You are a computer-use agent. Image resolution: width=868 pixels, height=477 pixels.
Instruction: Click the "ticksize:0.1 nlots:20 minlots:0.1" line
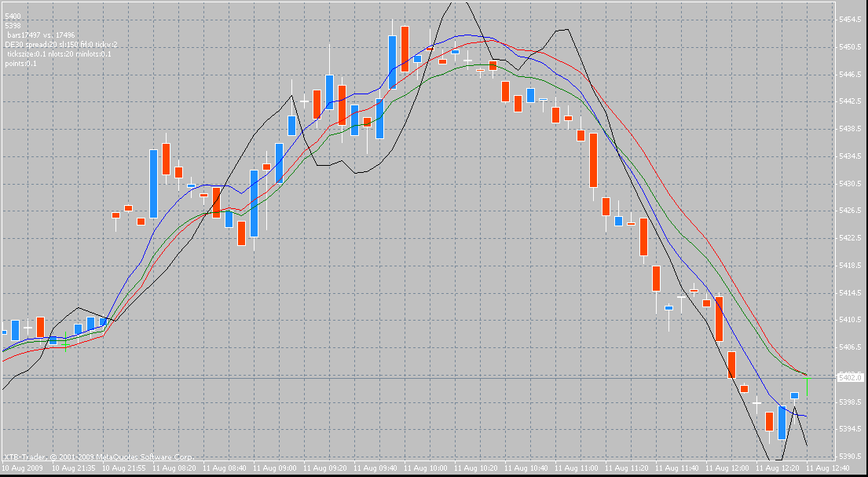[x=59, y=53]
